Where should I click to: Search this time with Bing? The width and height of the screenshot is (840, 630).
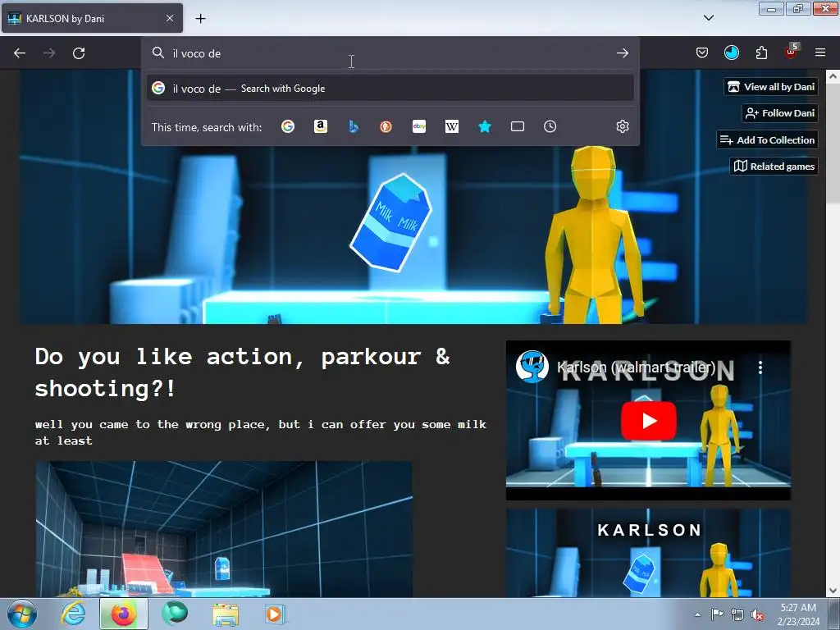[353, 126]
